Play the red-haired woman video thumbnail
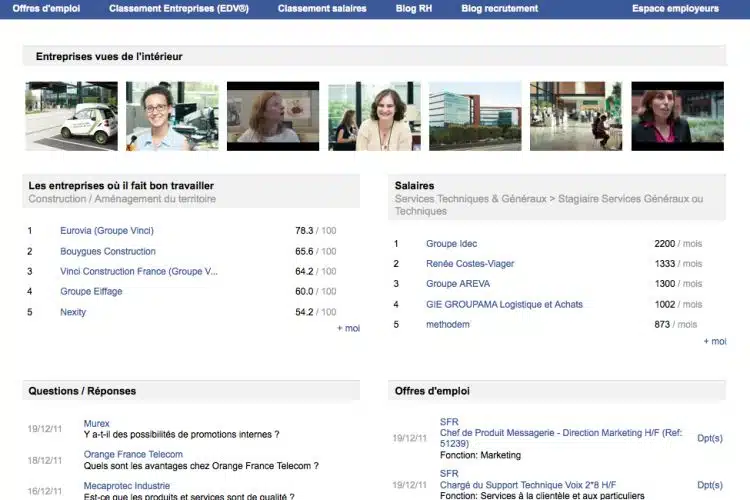The height and width of the screenshot is (500, 750). [x=273, y=116]
